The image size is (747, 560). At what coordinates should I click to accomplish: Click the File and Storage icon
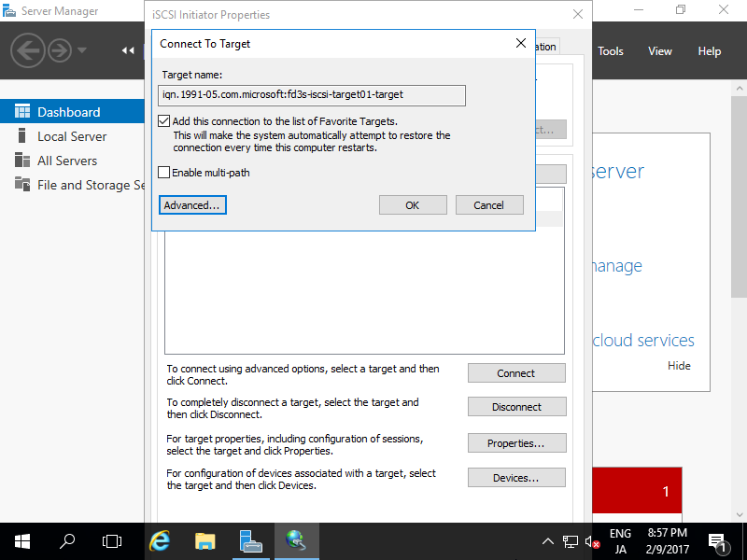[x=21, y=184]
